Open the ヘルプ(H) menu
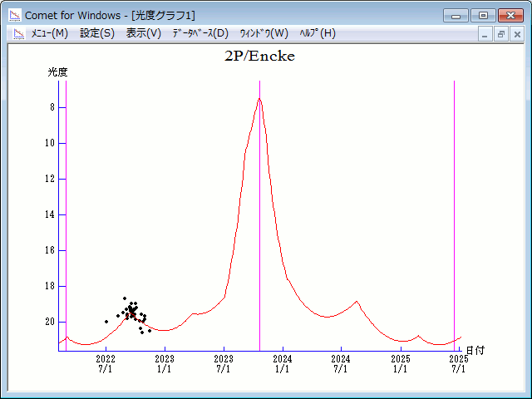 (x=318, y=33)
